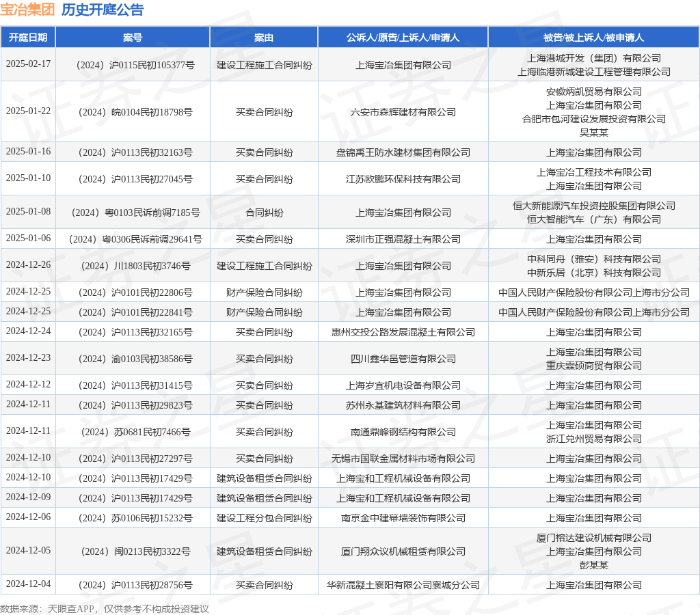Click defendant 安徽炳凯贸易有限公司
The width and height of the screenshot is (700, 615).
tap(594, 92)
